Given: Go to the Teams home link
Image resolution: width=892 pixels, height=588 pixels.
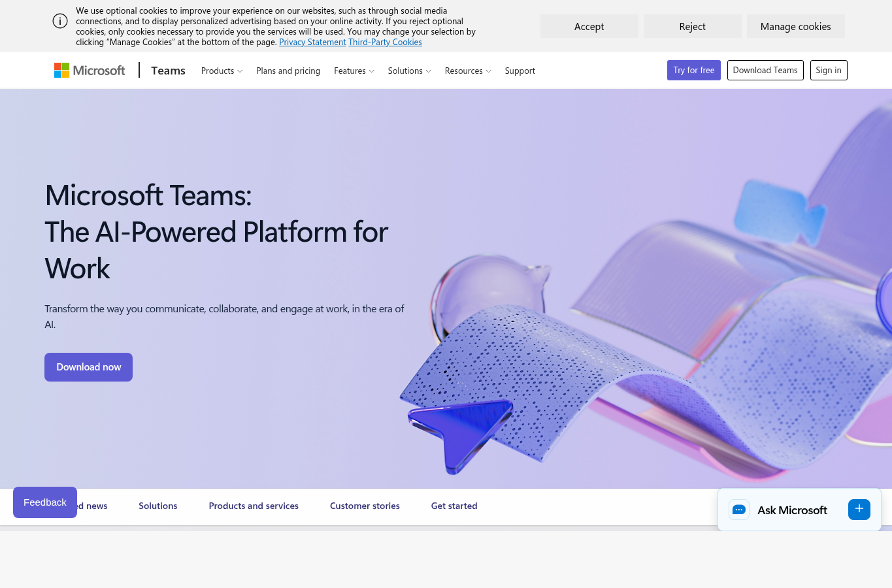Looking at the screenshot, I should pos(168,71).
